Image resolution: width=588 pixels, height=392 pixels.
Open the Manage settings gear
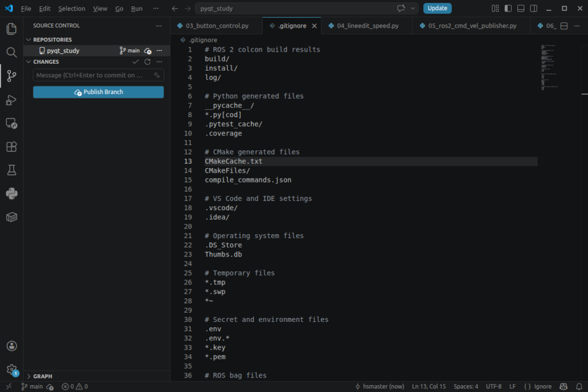point(11,370)
